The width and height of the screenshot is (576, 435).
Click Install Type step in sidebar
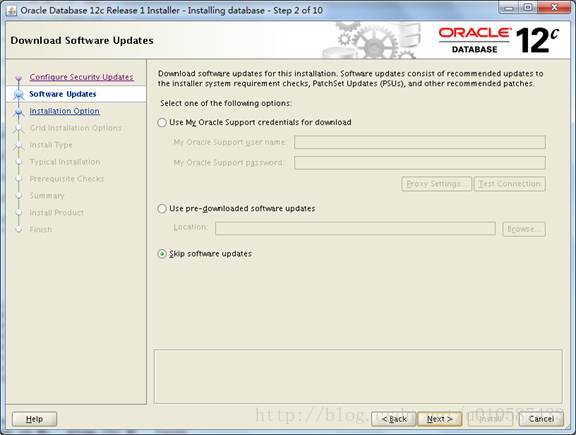(51, 145)
